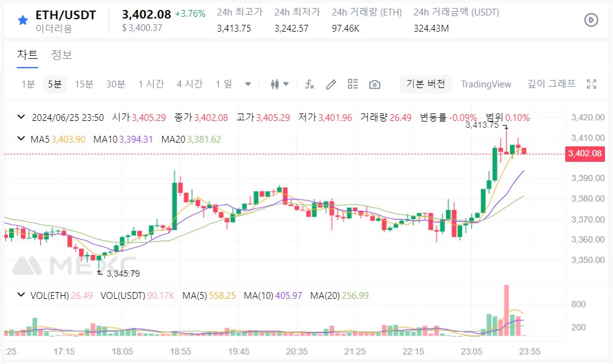Open the fx indicators menu
The height and width of the screenshot is (364, 613).
click(310, 84)
